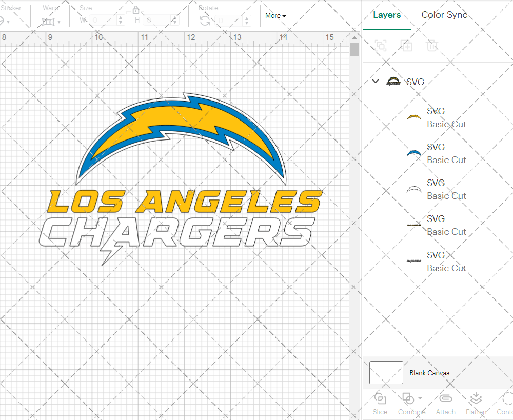Click the Group layers icon
The height and width of the screenshot is (420, 513).
point(381,46)
